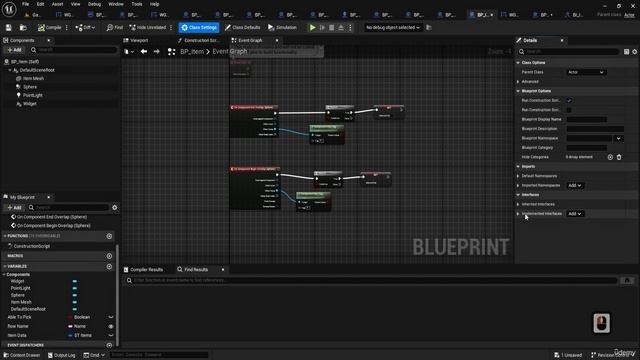The image size is (640, 360).
Task: Open Class Defaults
Action: [x=242, y=27]
